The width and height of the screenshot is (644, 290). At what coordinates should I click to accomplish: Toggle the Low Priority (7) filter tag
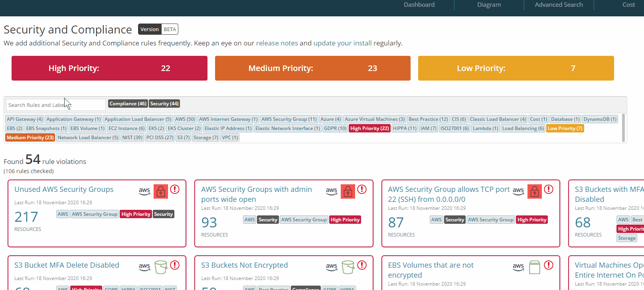click(x=565, y=128)
